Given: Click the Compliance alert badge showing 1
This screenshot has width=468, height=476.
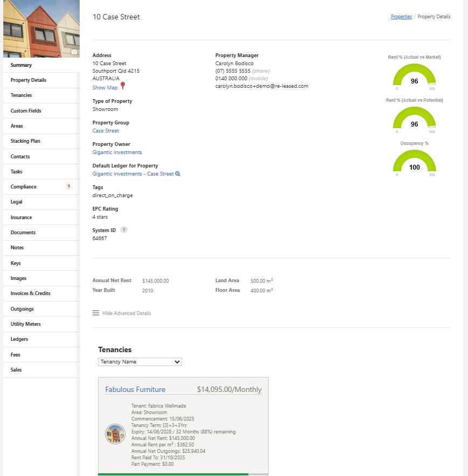Looking at the screenshot, I should tap(68, 186).
